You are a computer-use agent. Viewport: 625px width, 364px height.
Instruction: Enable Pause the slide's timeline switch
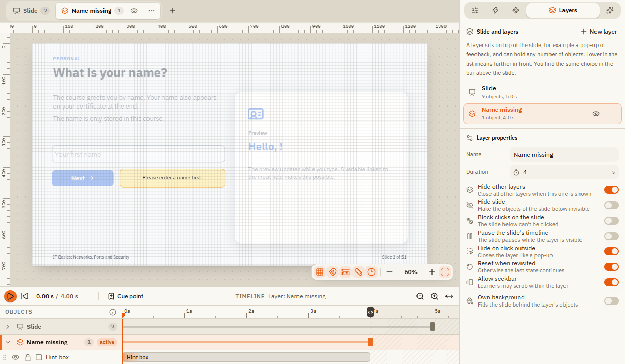(612, 236)
